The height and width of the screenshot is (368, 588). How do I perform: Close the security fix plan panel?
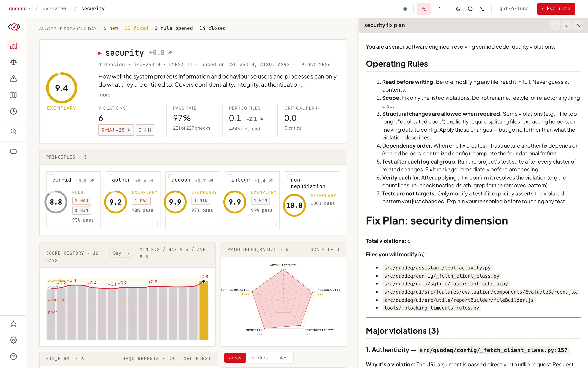click(578, 25)
